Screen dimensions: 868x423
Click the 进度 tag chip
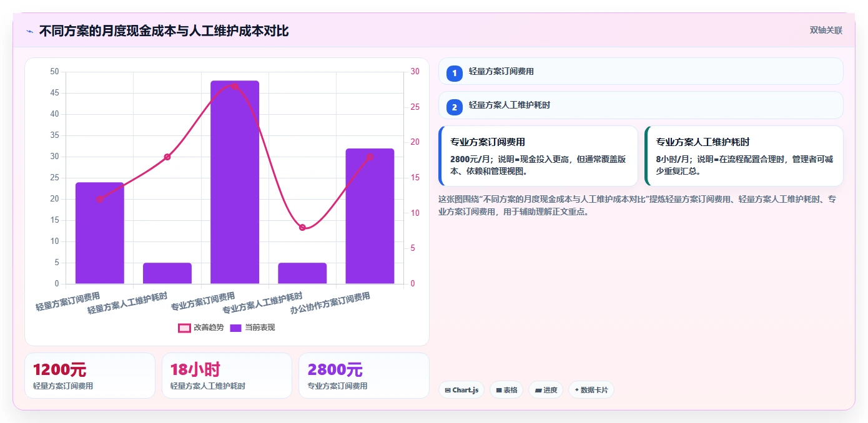[546, 390]
